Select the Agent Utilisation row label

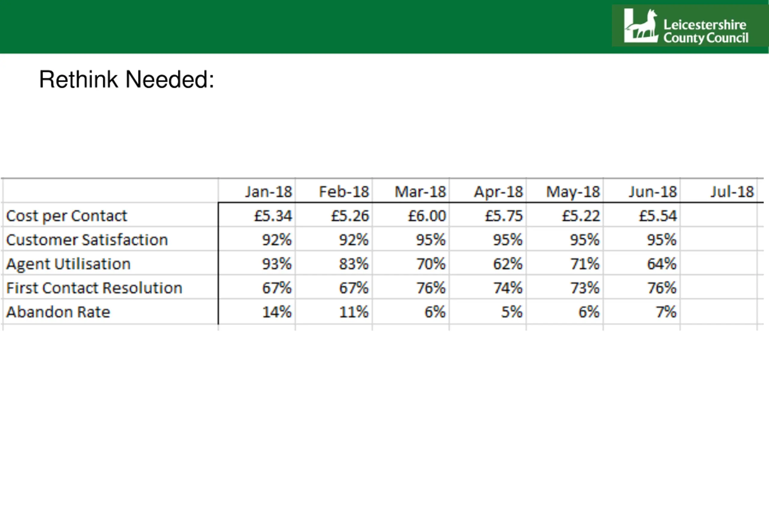pos(68,264)
